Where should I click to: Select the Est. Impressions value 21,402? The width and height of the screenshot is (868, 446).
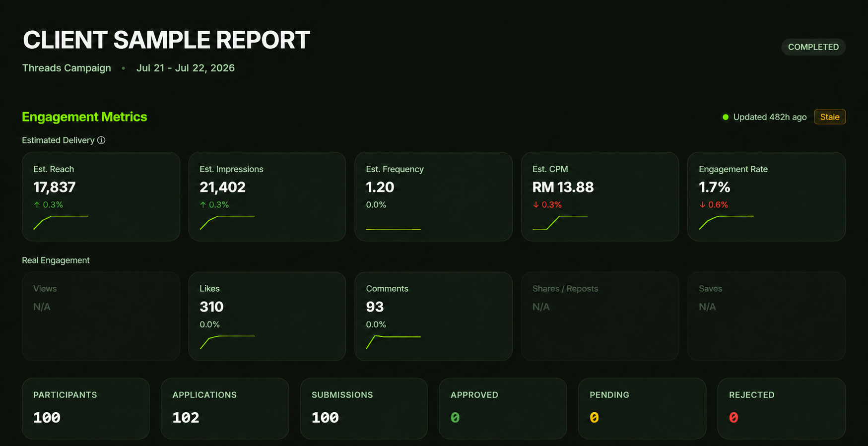tap(222, 187)
